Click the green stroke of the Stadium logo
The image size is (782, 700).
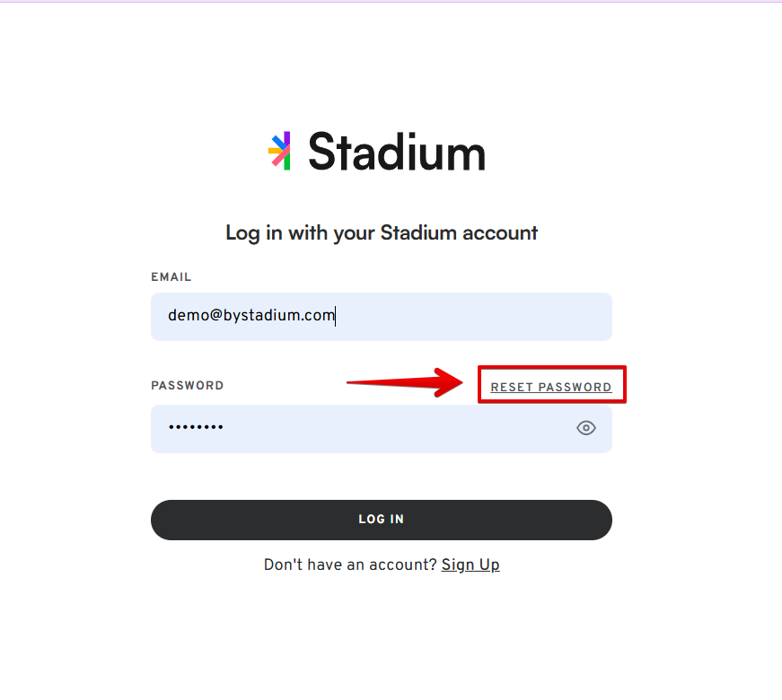(x=286, y=162)
